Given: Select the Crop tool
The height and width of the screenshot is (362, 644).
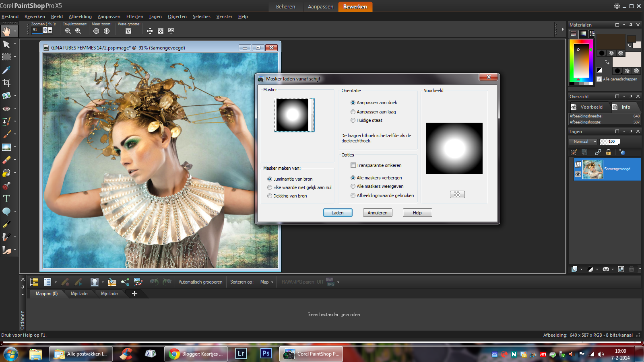Looking at the screenshot, I should click(x=6, y=83).
